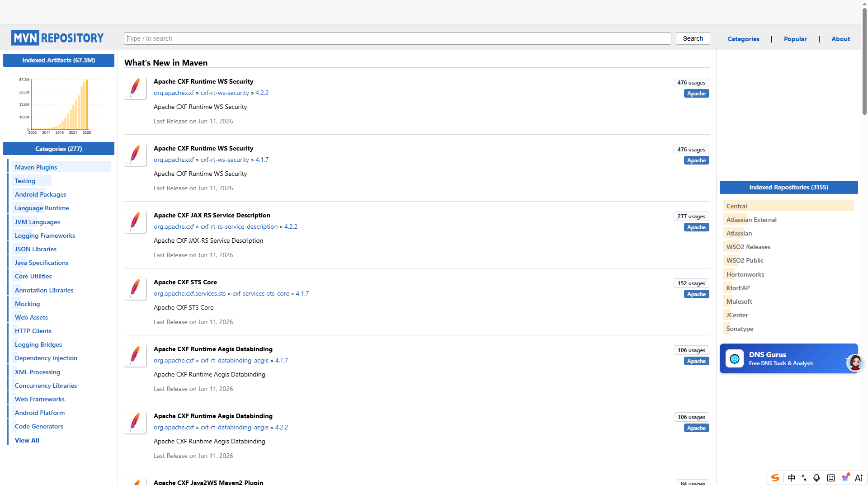Screen dimensions: 868x485
Task: Open the XML Processing category
Action: [37, 372]
